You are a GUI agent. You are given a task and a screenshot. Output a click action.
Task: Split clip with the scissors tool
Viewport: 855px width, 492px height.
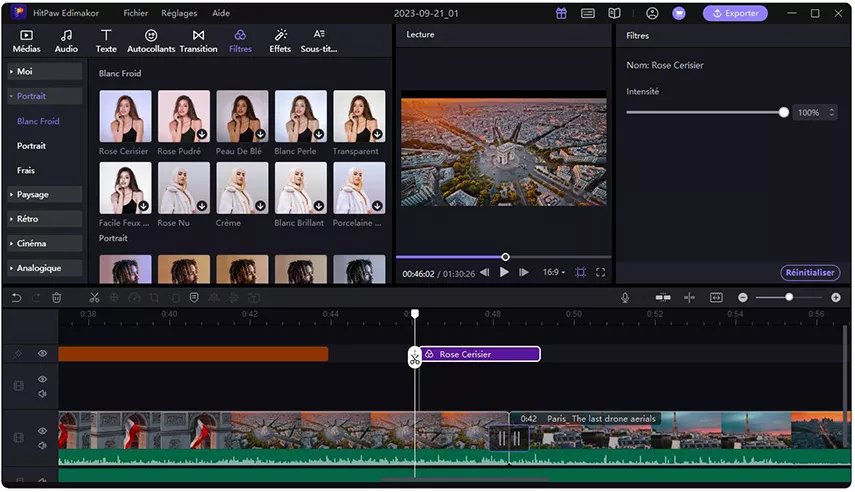[94, 298]
